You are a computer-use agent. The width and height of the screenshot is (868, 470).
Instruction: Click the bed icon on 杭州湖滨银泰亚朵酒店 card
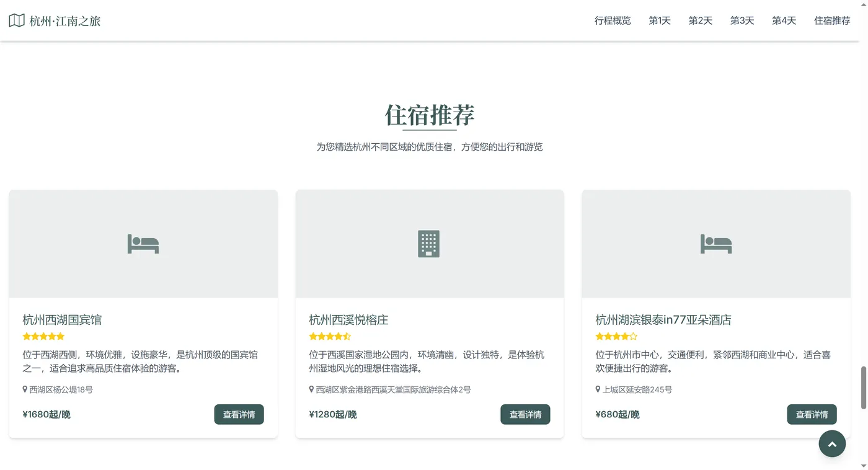tap(716, 244)
